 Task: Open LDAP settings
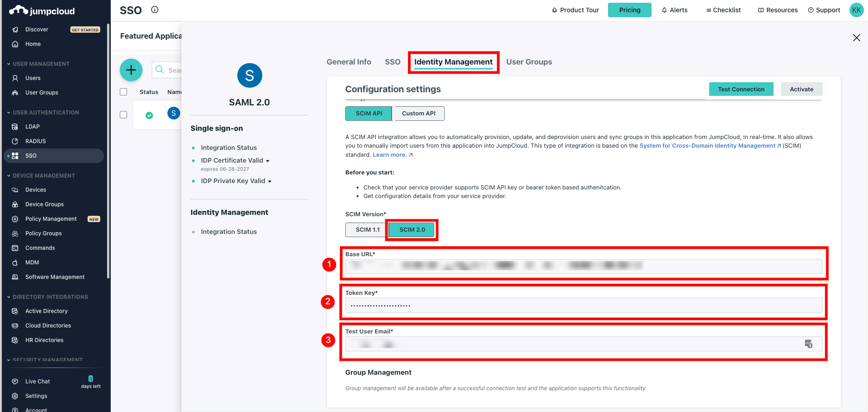(33, 127)
